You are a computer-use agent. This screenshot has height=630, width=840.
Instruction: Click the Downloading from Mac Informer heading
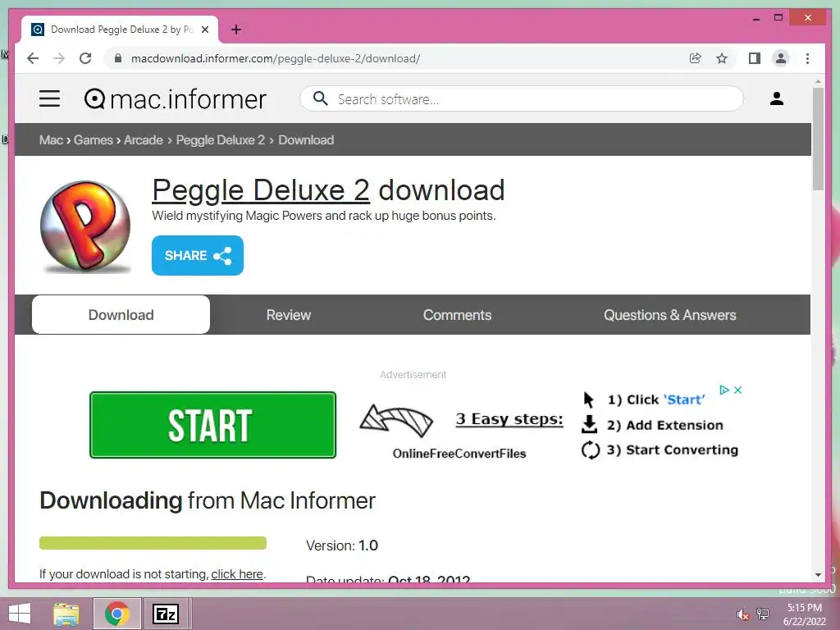click(208, 501)
